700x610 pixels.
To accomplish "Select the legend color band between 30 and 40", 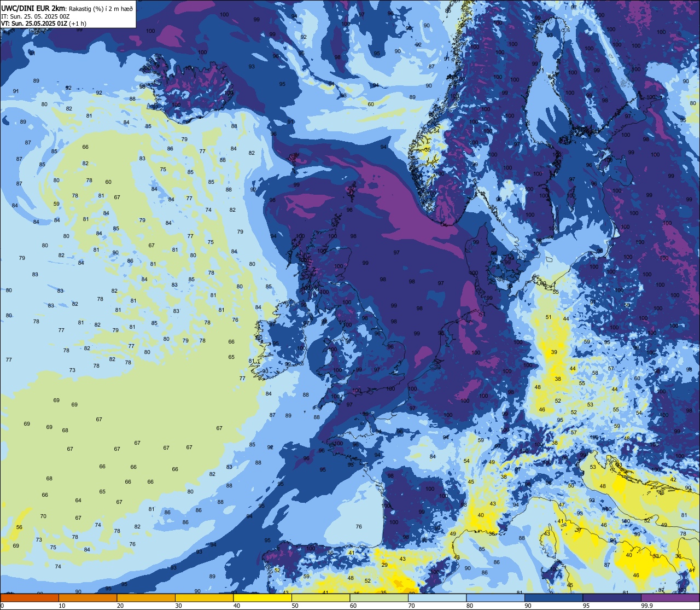I will tap(204, 597).
